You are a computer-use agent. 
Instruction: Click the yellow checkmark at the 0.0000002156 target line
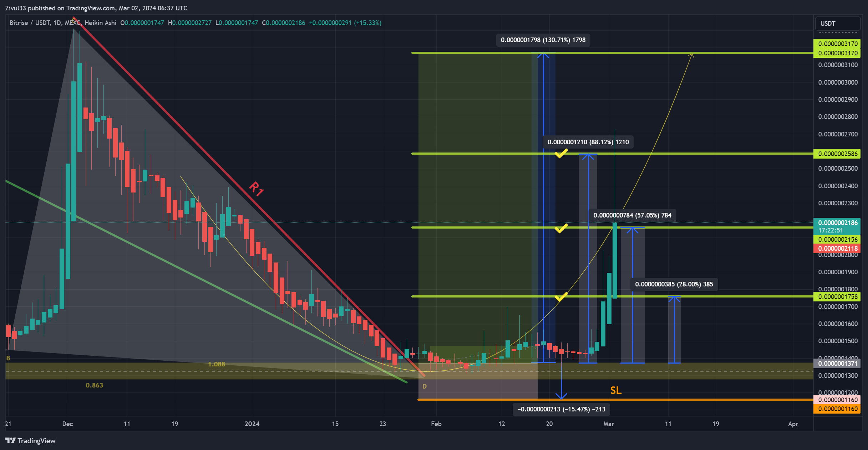tap(561, 228)
